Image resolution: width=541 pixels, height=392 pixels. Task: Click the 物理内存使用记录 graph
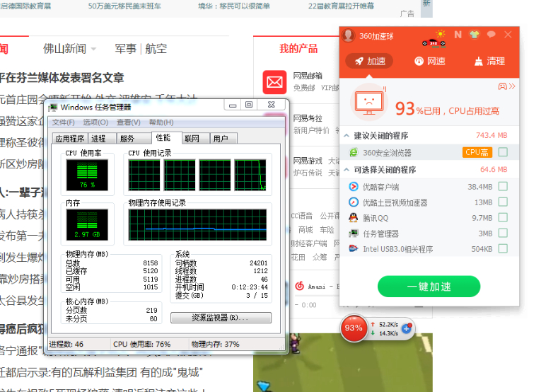[197, 224]
